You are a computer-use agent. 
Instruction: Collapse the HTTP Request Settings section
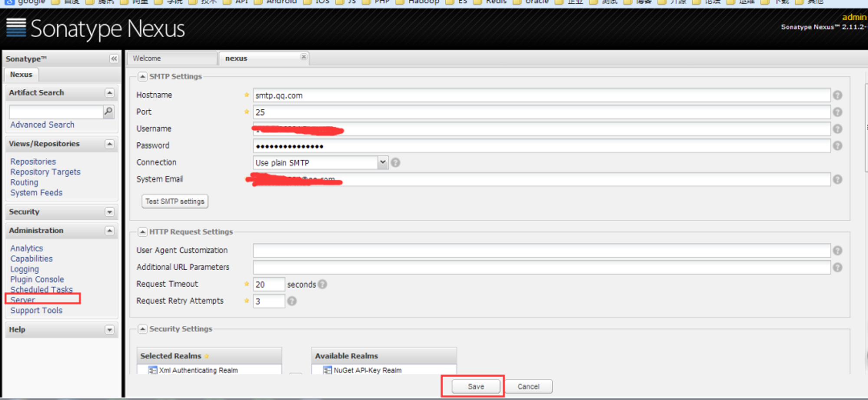[x=142, y=232]
